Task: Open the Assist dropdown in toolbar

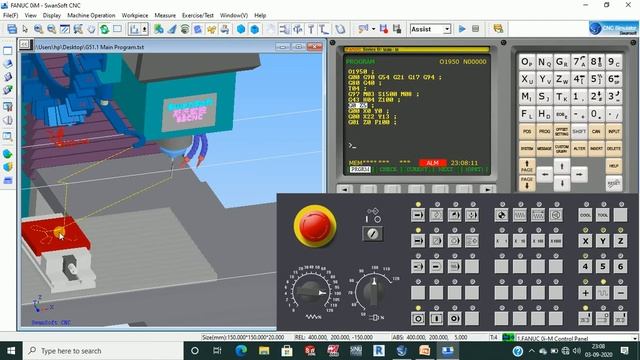Action: 447,29
